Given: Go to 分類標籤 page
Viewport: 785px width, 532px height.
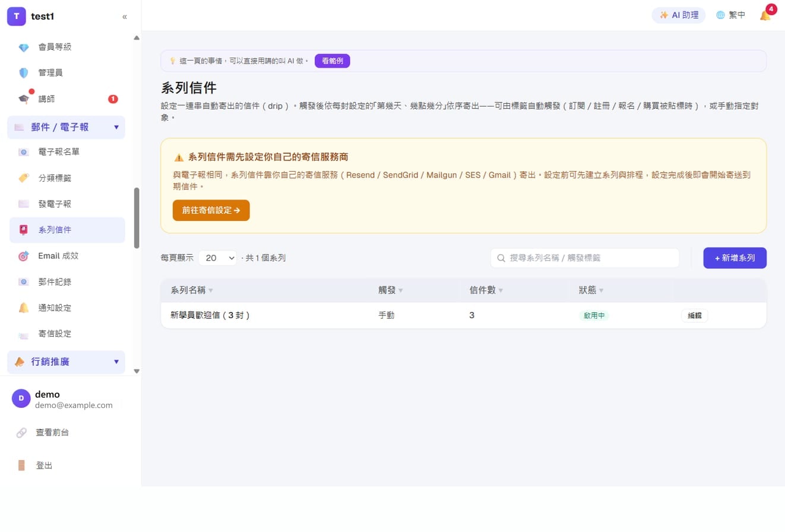Looking at the screenshot, I should click(x=67, y=178).
